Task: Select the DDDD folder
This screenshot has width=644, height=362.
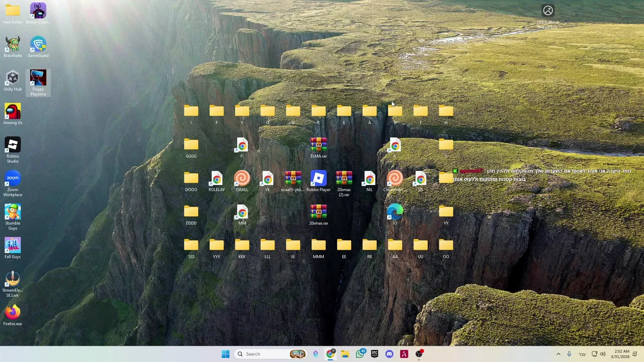Action: point(191,215)
